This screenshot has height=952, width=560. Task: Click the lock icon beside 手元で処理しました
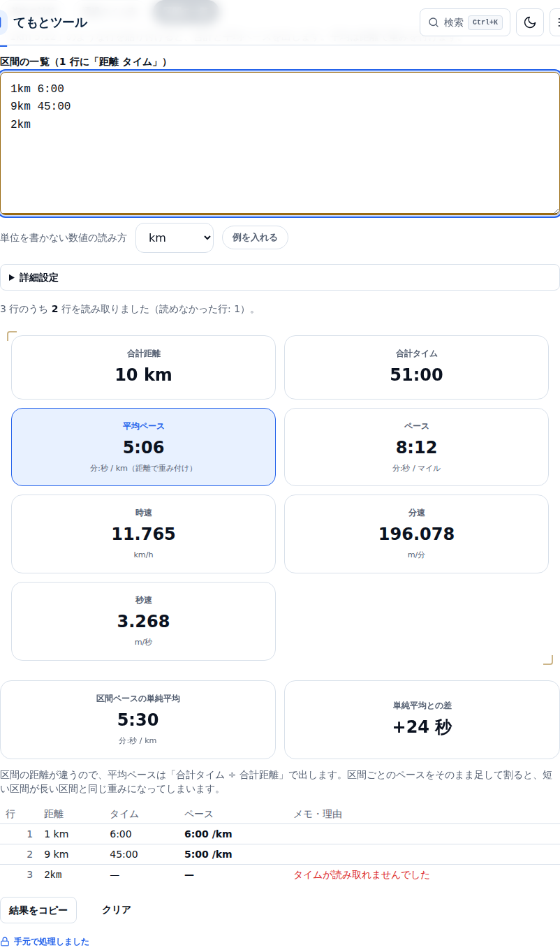(x=5, y=942)
